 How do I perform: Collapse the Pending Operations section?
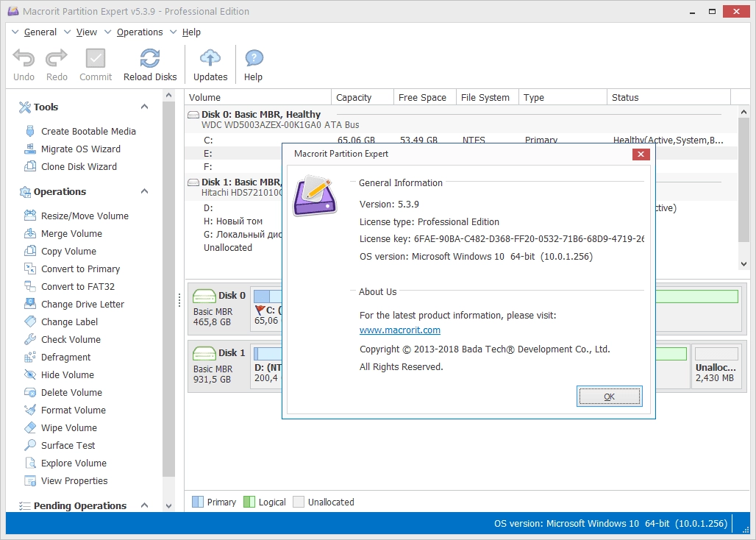click(144, 505)
